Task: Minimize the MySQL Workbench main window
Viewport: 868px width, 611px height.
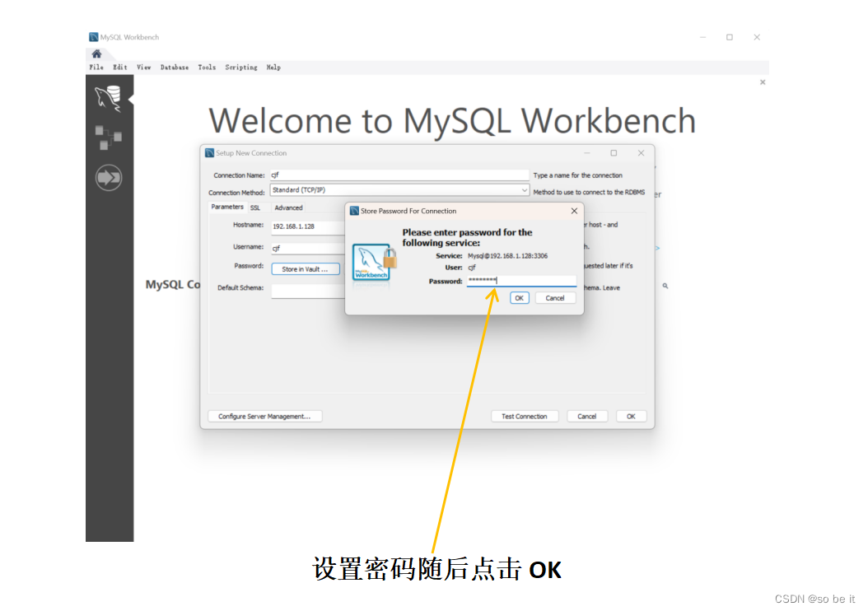Action: coord(703,37)
